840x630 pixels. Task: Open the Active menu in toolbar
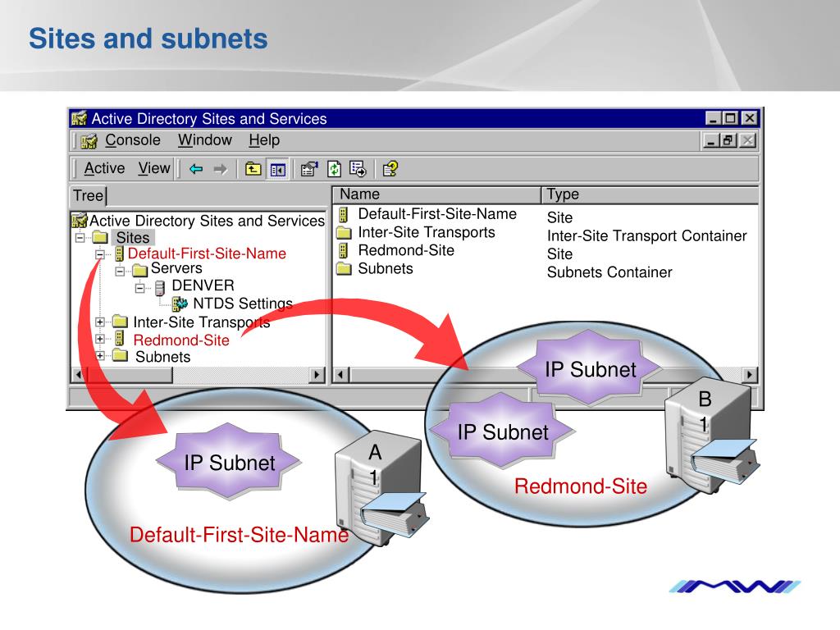104,168
